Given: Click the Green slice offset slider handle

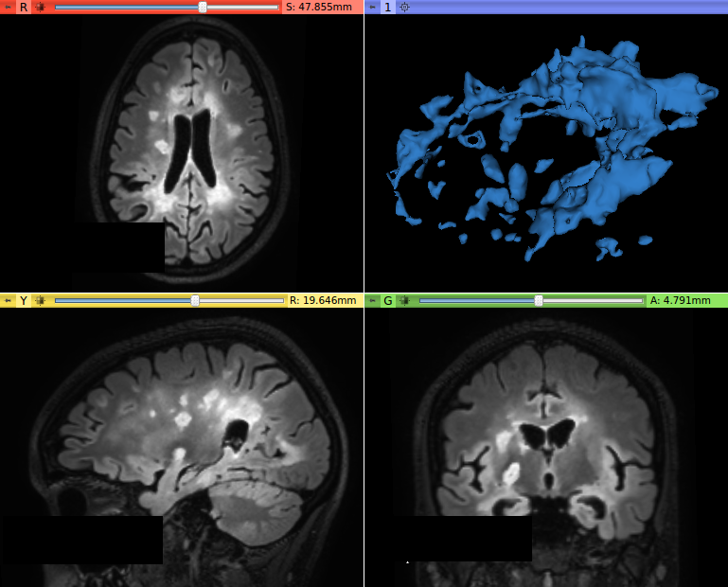Looking at the screenshot, I should tap(539, 300).
